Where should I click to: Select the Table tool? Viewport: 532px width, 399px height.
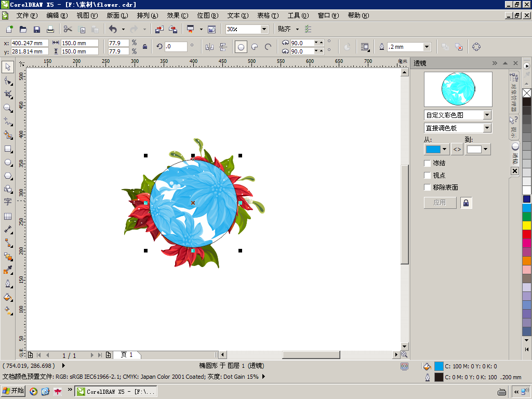tap(8, 216)
